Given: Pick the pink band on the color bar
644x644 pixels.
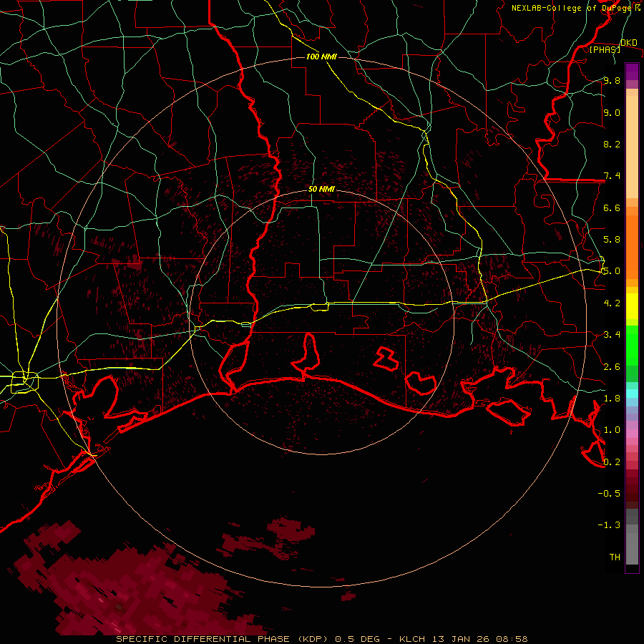Looking at the screenshot, I should click(632, 434).
